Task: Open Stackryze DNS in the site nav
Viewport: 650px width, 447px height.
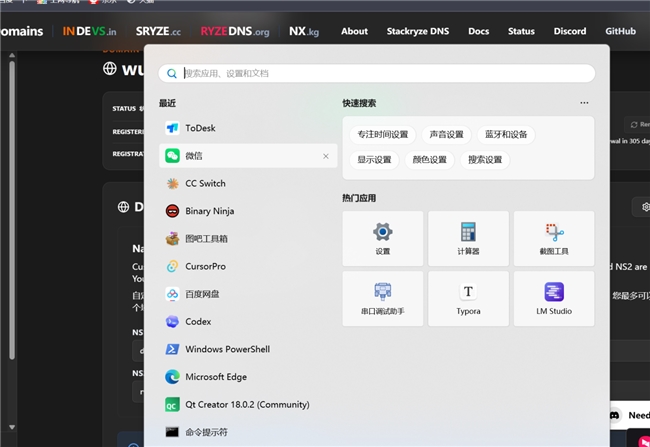Action: pos(418,31)
